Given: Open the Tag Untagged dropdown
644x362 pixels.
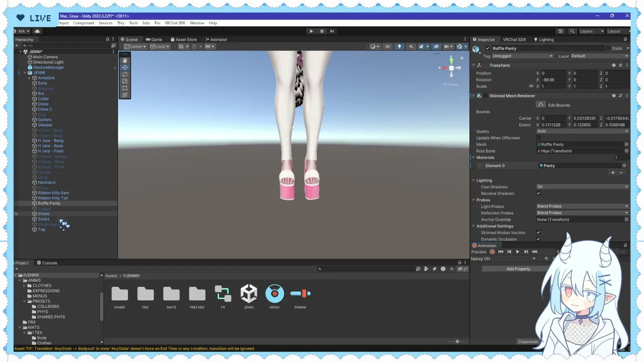Looking at the screenshot, I should coord(523,56).
